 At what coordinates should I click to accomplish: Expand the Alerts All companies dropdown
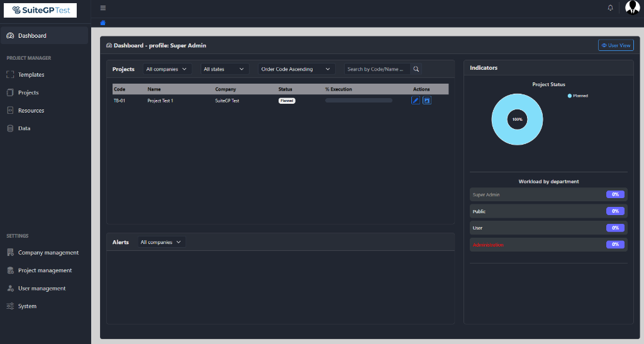[162, 242]
